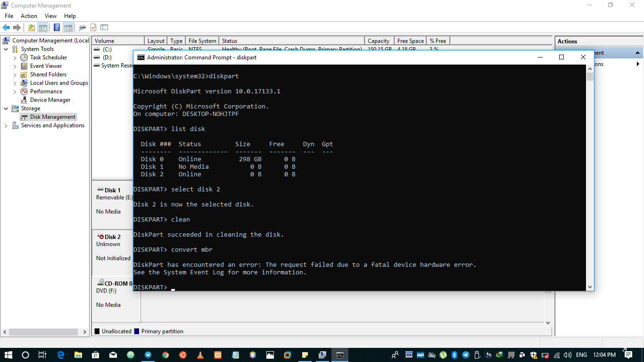Click the ENG language indicator
Image resolution: width=644 pixels, height=362 pixels.
pyautogui.click(x=581, y=355)
